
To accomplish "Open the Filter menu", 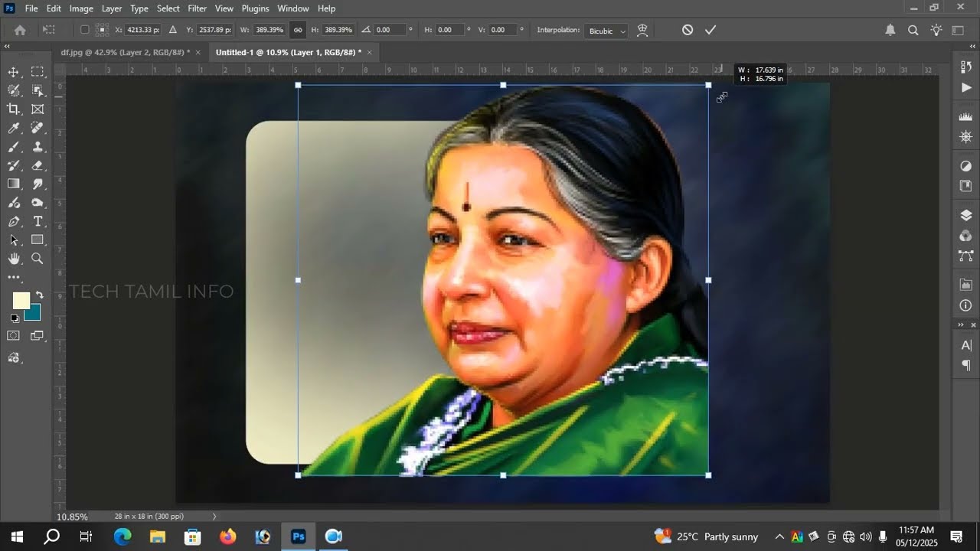I will (x=198, y=8).
